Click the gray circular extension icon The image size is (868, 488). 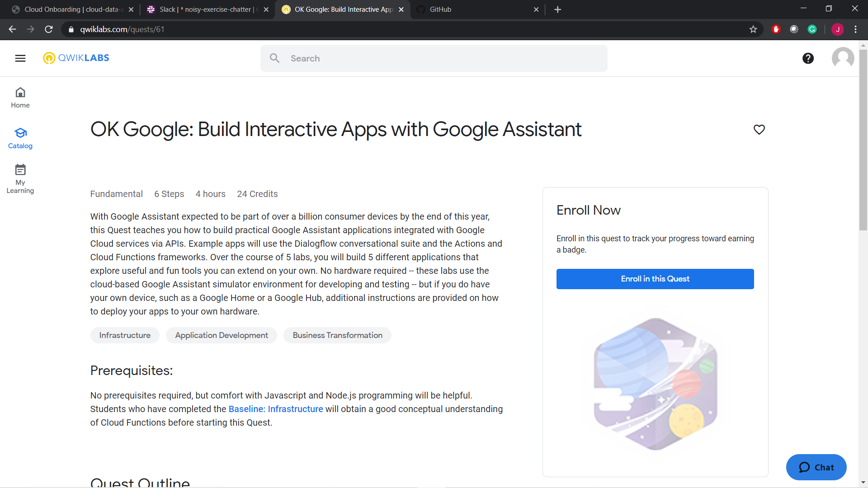tap(794, 29)
